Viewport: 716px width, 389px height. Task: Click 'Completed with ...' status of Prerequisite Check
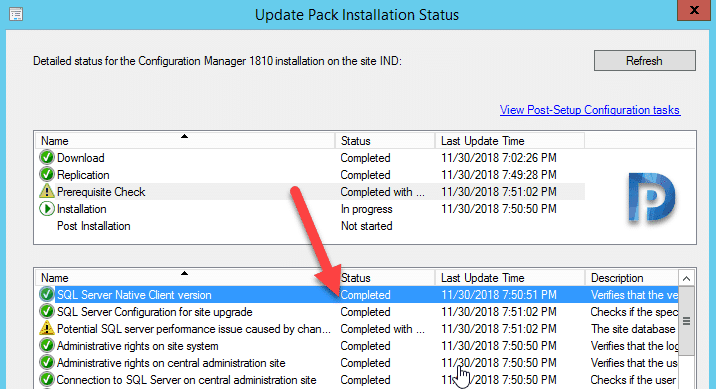click(x=383, y=192)
